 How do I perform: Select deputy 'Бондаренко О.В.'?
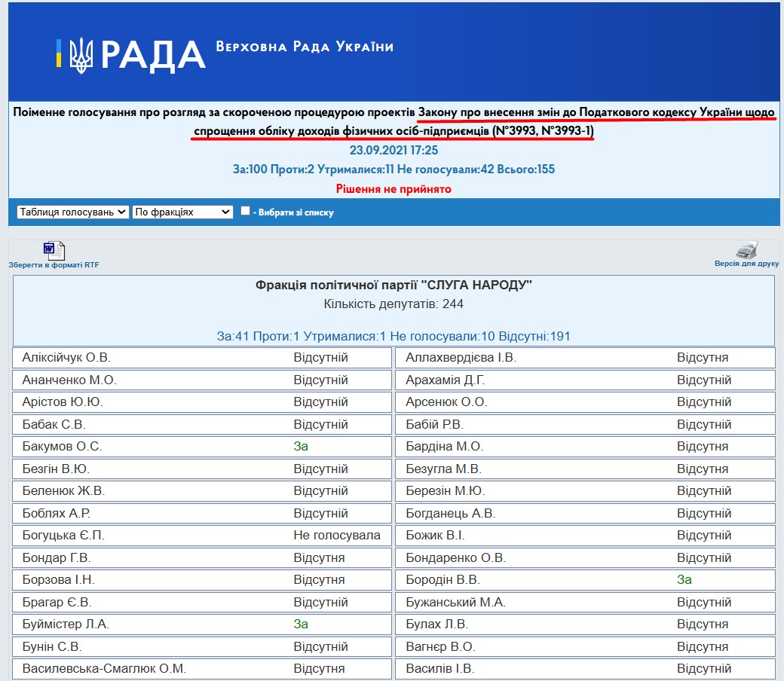(456, 558)
